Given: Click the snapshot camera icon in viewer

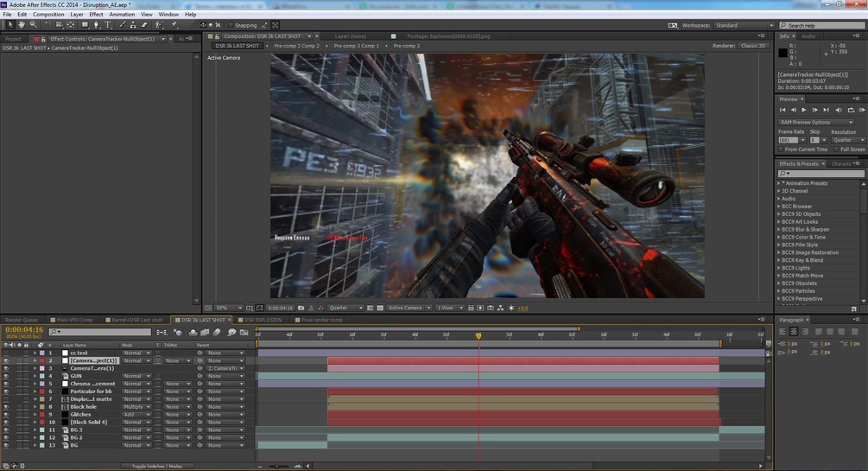Looking at the screenshot, I should [x=301, y=308].
